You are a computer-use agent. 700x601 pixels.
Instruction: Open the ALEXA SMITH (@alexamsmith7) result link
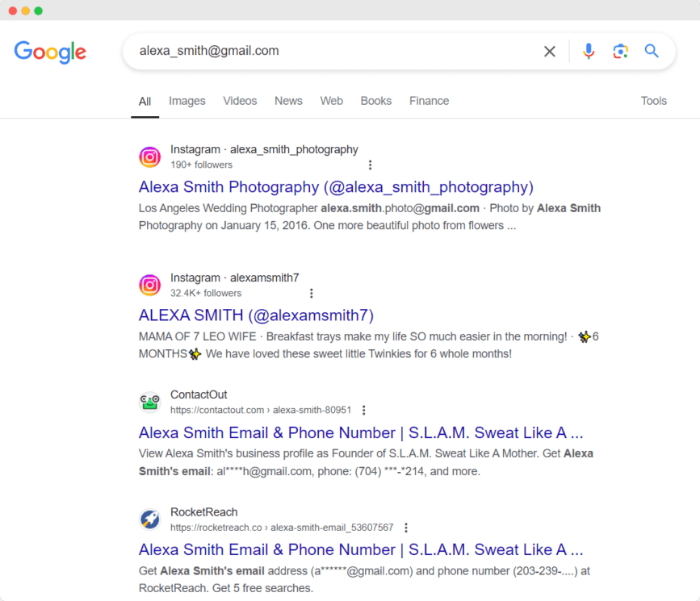coord(256,315)
